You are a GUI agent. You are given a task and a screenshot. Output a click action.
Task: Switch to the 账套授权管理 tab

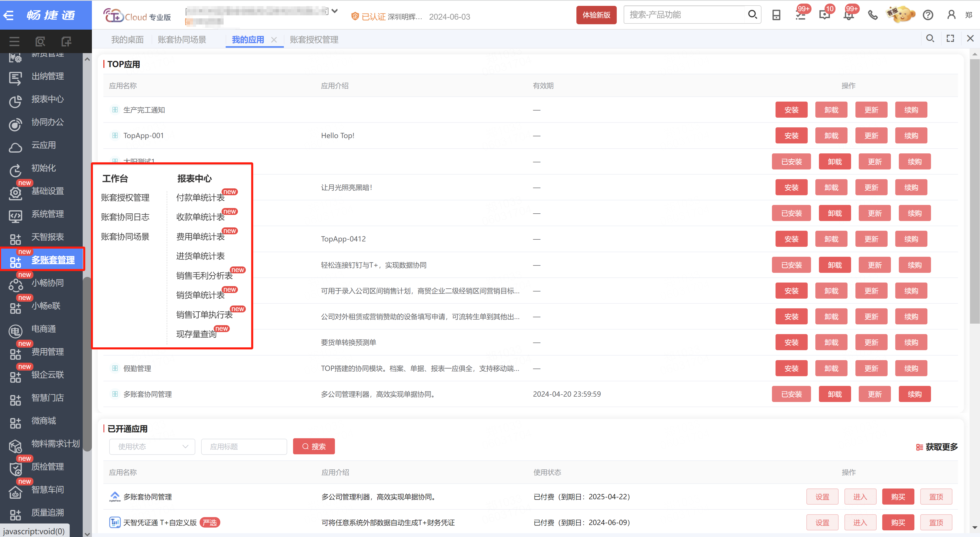pos(314,40)
